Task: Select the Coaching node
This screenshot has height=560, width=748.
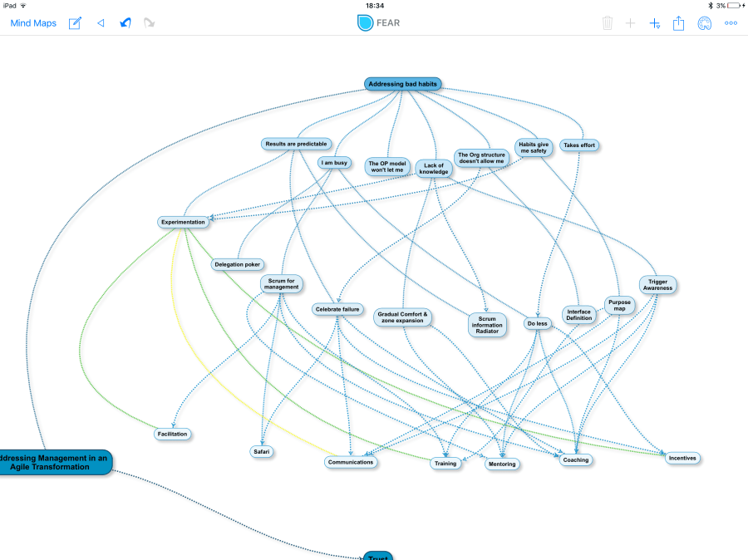Action: pos(575,459)
